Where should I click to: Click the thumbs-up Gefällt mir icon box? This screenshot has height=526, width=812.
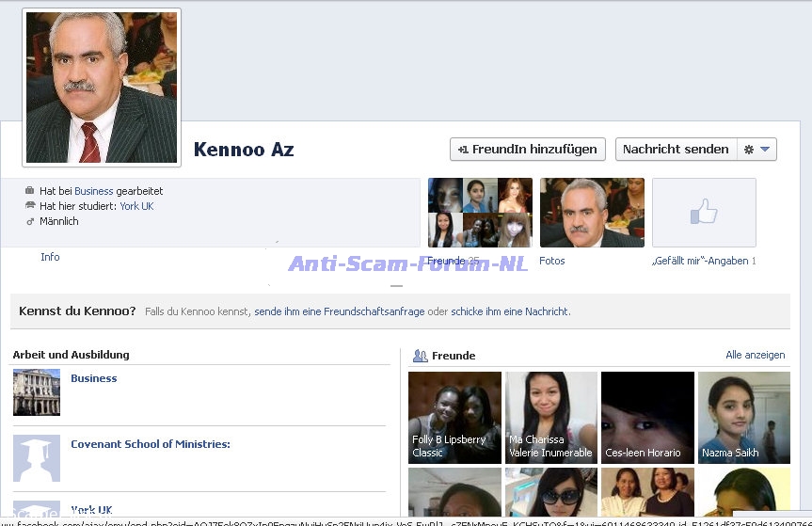tap(704, 213)
